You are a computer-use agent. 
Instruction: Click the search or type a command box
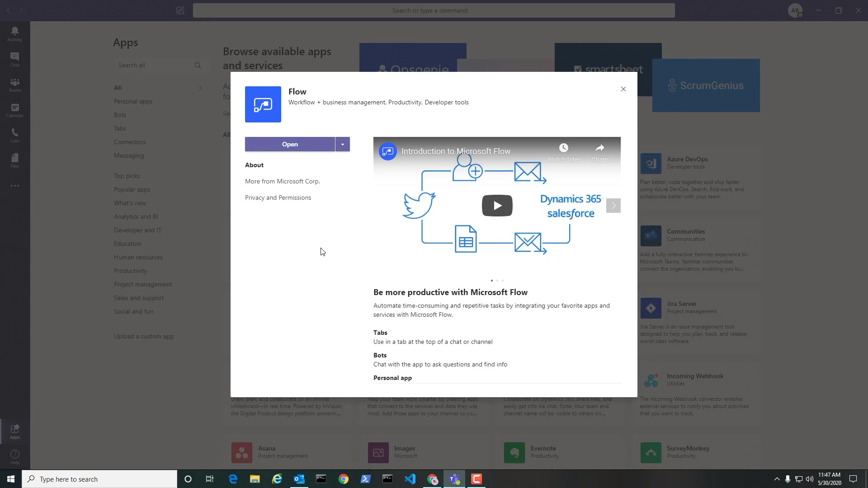[434, 10]
